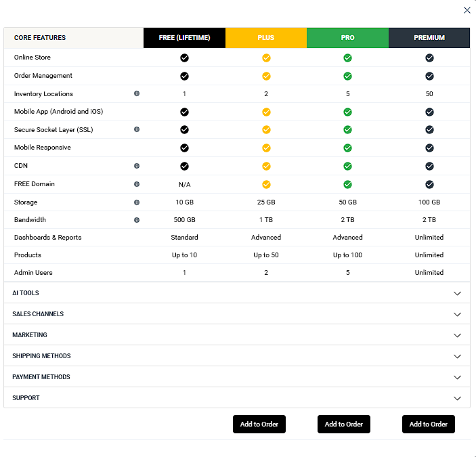The height and width of the screenshot is (457, 476).
Task: Add the Pro plan to order
Action: [344, 425]
